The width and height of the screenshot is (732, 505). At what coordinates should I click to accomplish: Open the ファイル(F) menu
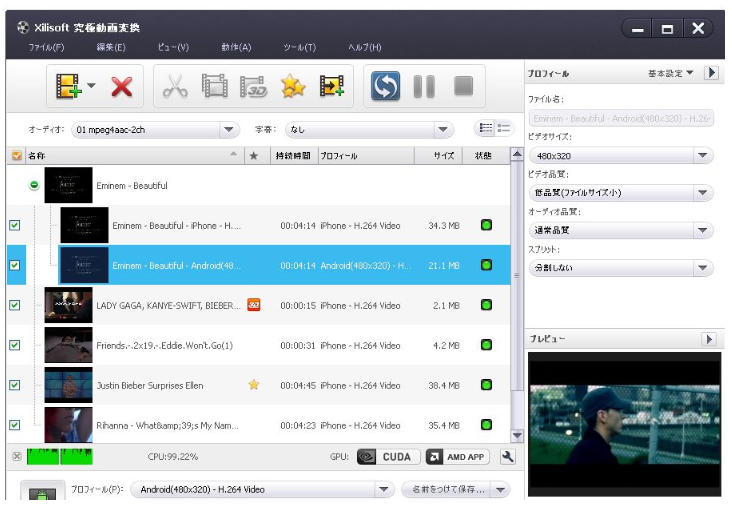coord(47,47)
